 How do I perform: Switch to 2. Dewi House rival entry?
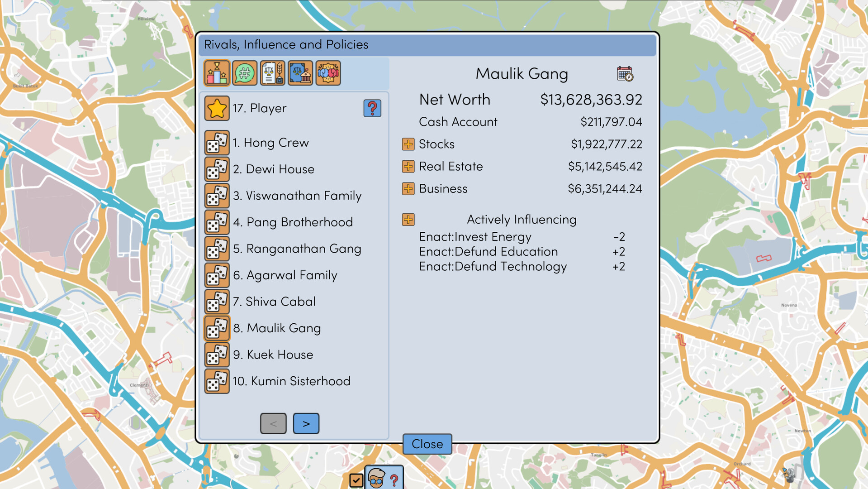(x=274, y=169)
